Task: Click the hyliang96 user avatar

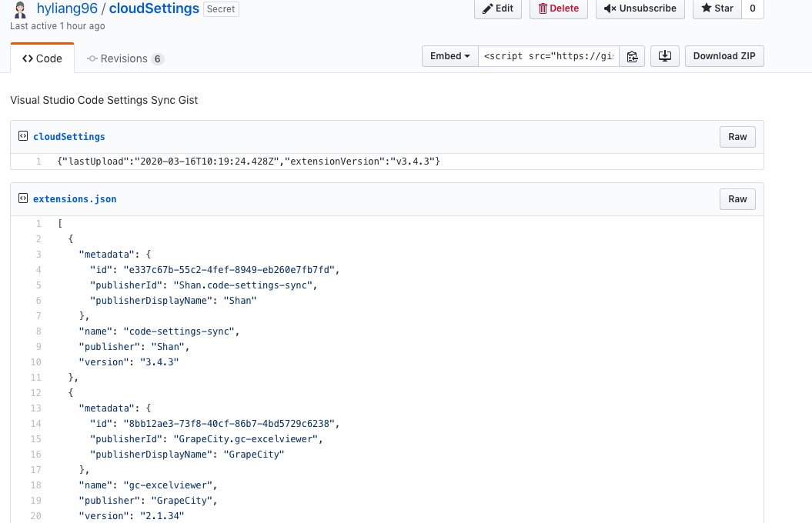Action: [21, 10]
